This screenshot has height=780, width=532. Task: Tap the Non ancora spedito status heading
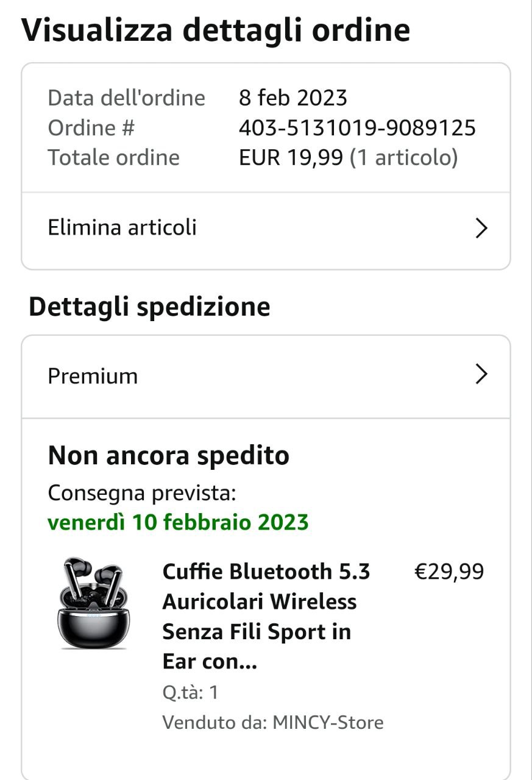click(168, 455)
